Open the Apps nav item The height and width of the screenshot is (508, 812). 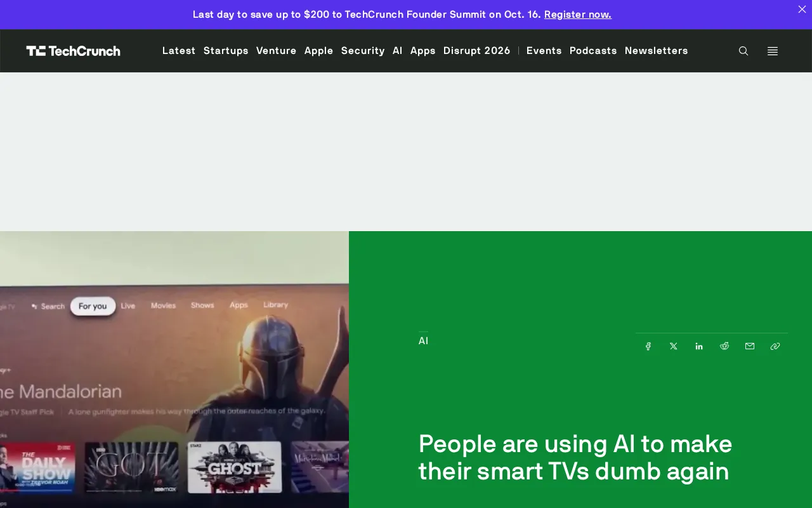click(x=423, y=51)
